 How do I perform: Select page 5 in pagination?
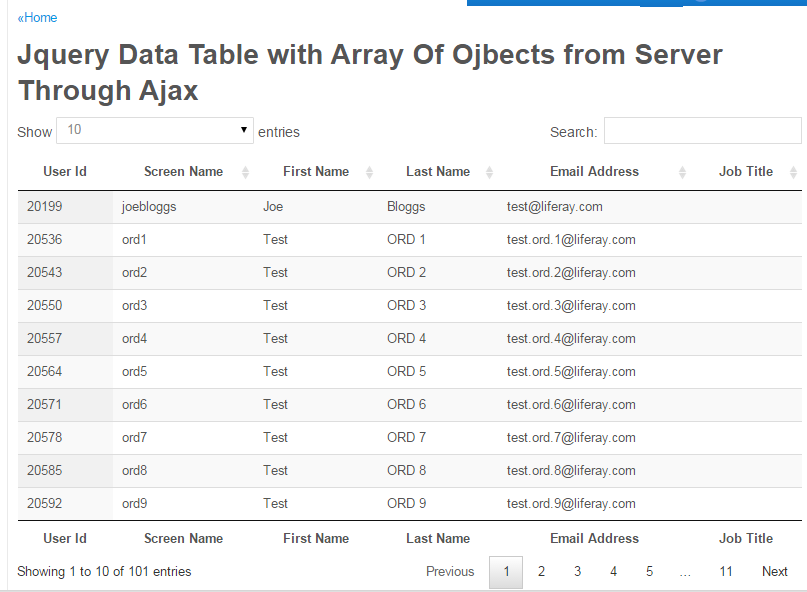649,571
